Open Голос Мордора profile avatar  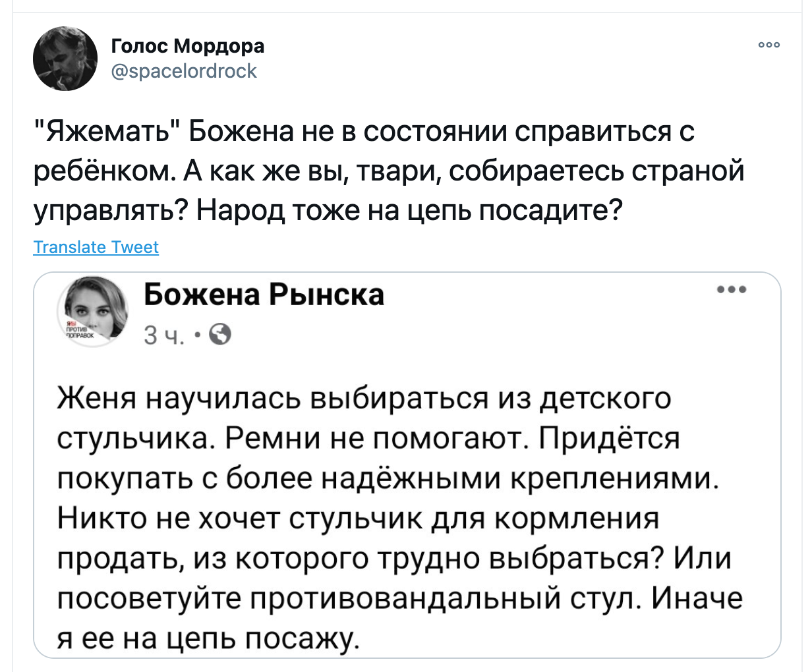[x=65, y=59]
